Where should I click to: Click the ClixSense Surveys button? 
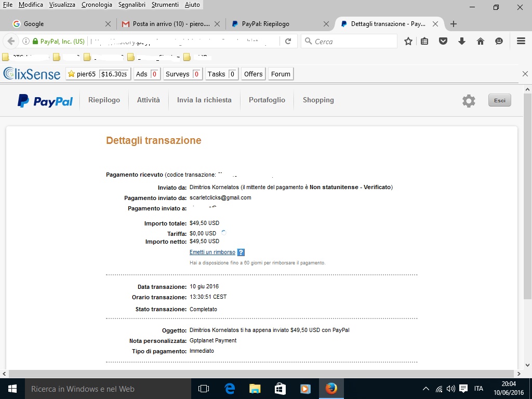tap(182, 74)
